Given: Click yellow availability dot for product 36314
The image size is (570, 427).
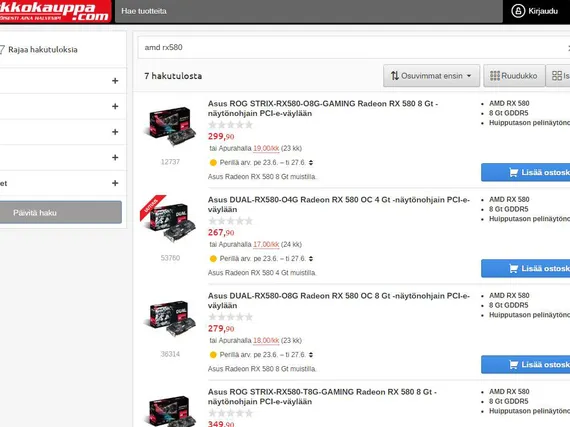Looking at the screenshot, I should pos(213,355).
